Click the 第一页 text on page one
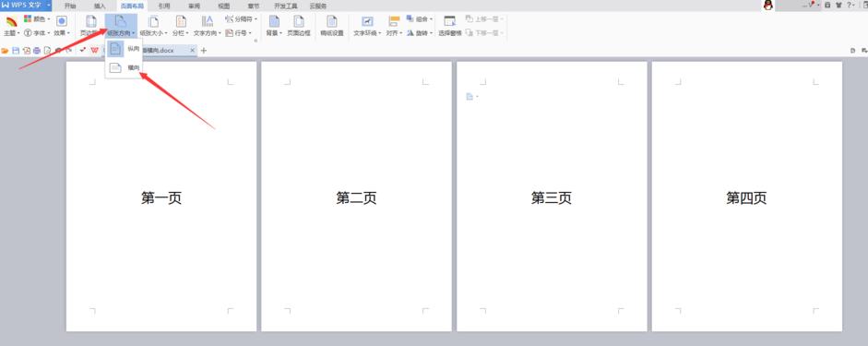Viewport: 868px width, 346px height. pos(161,197)
